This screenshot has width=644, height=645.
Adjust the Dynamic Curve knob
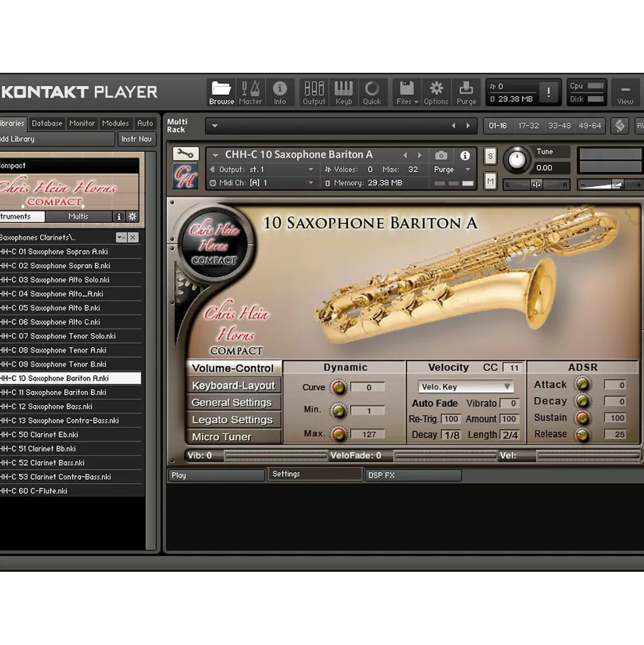tap(339, 387)
